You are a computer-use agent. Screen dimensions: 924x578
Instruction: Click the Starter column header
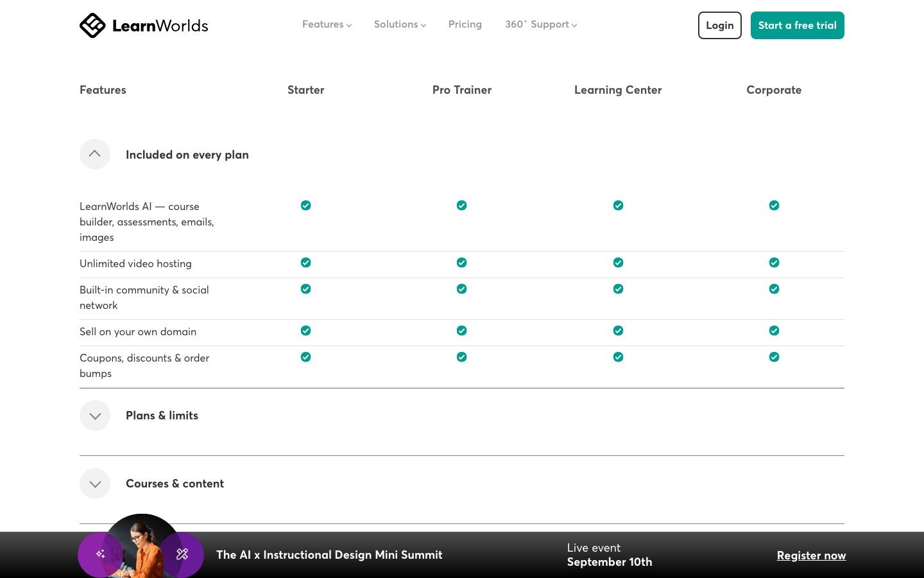click(x=306, y=90)
